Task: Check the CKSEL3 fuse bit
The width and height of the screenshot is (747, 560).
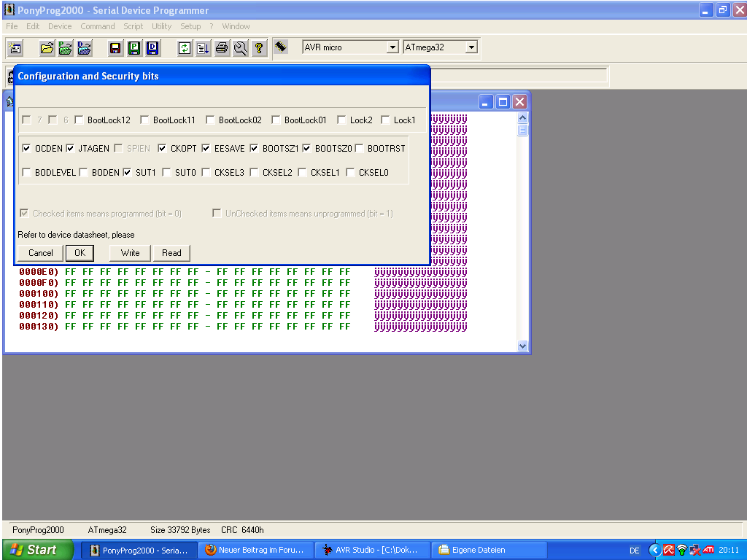Action: tap(206, 172)
